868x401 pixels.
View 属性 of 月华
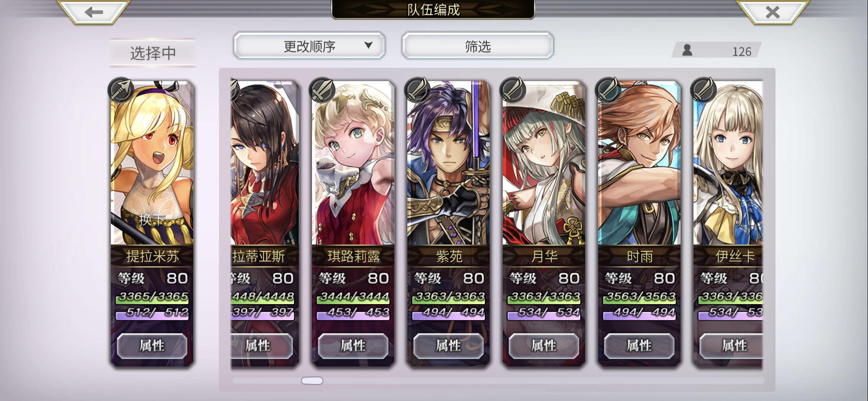[544, 346]
